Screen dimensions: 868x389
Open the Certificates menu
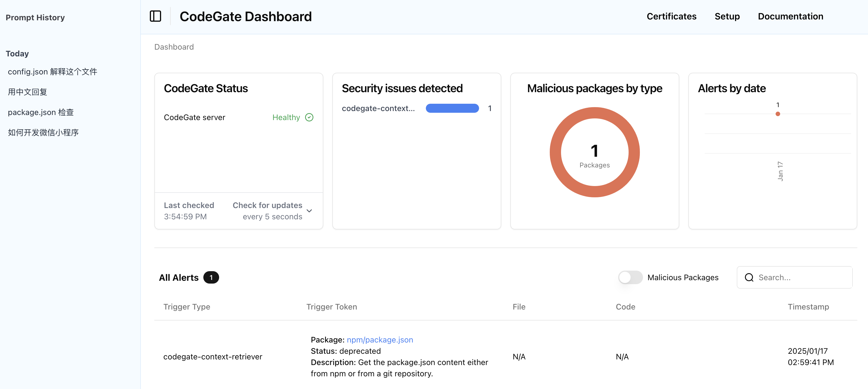tap(671, 16)
